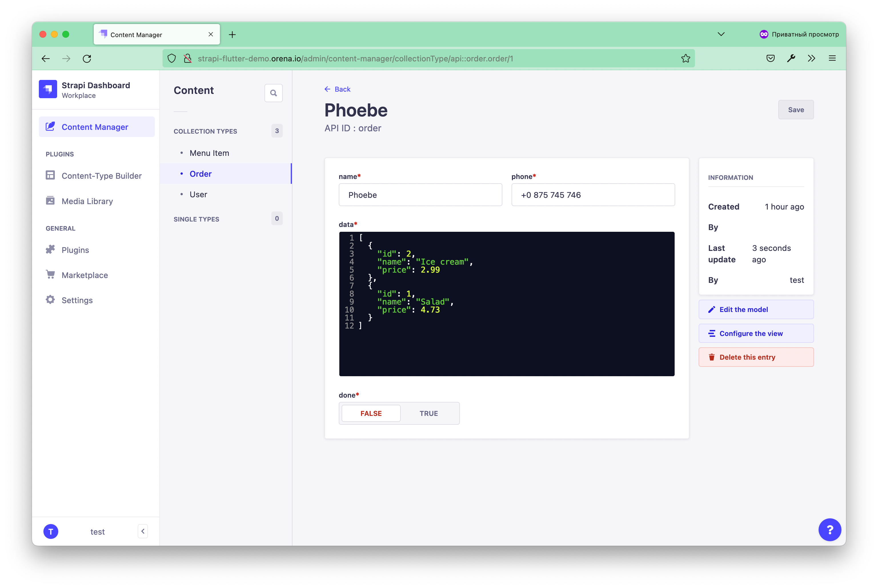Click the Plugins menu icon
This screenshot has height=588, width=878.
coord(51,250)
